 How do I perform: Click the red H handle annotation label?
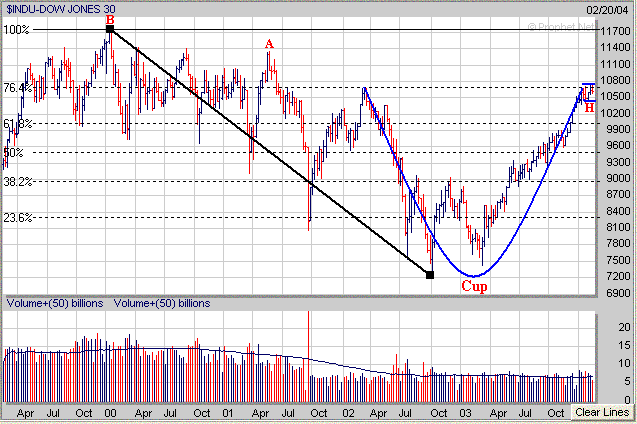[x=589, y=108]
